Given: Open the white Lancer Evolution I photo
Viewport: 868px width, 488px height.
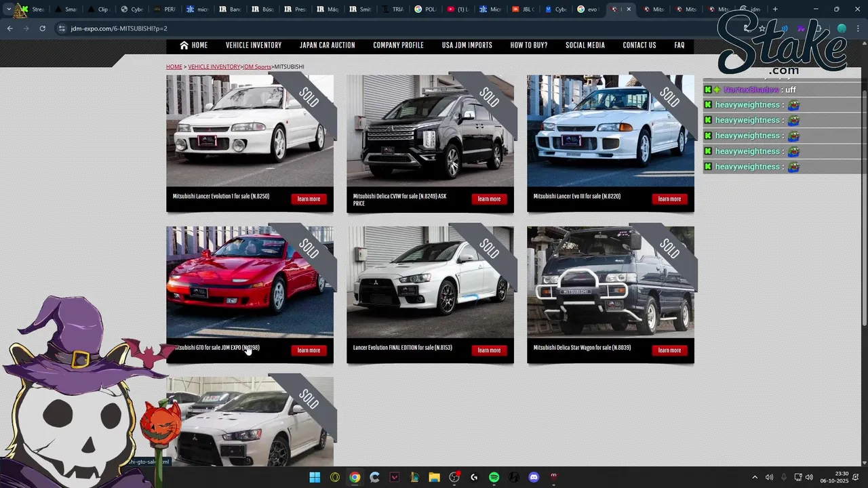Looking at the screenshot, I should point(250,131).
